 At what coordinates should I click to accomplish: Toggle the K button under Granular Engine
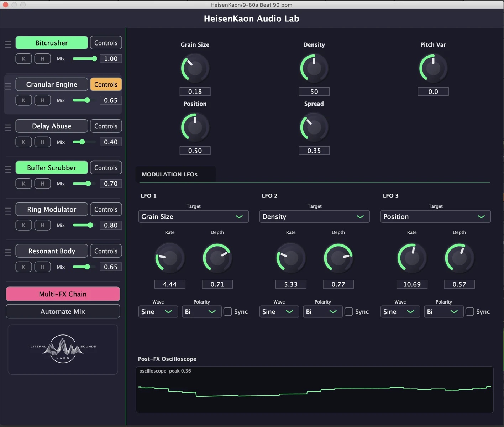[23, 100]
